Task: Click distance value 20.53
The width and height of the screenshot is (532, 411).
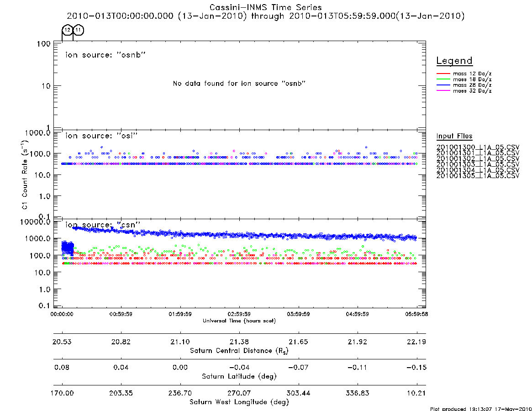Action: pyautogui.click(x=62, y=342)
